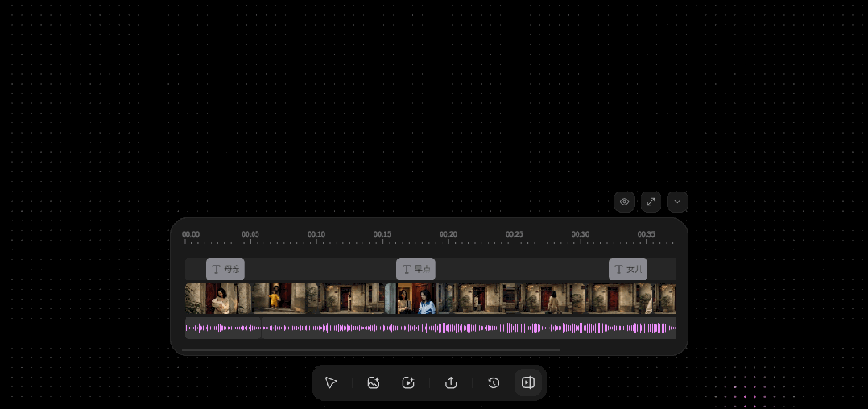Select the long audio waveform segment
868x409 pixels.
click(469, 328)
